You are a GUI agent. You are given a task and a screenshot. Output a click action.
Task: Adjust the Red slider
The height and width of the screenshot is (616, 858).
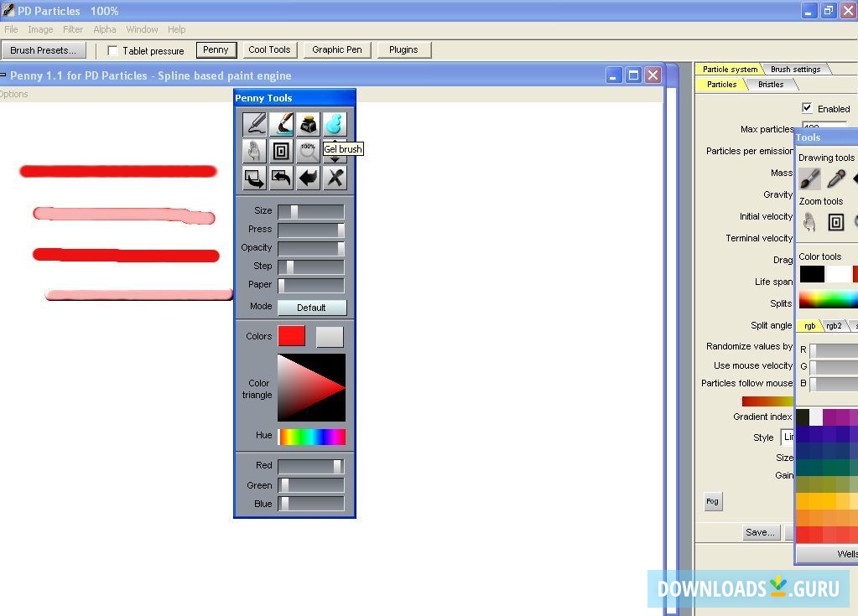coord(311,466)
